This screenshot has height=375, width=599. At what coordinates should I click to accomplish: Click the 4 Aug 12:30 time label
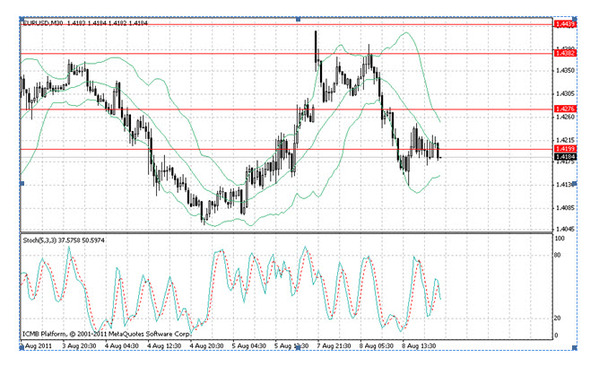165,346
